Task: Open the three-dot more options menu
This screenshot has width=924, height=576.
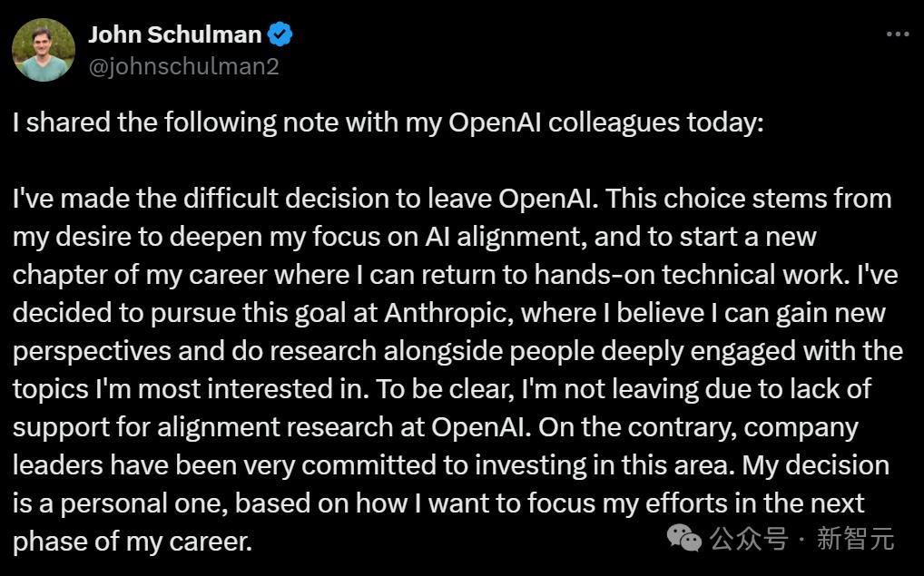Action: (898, 34)
